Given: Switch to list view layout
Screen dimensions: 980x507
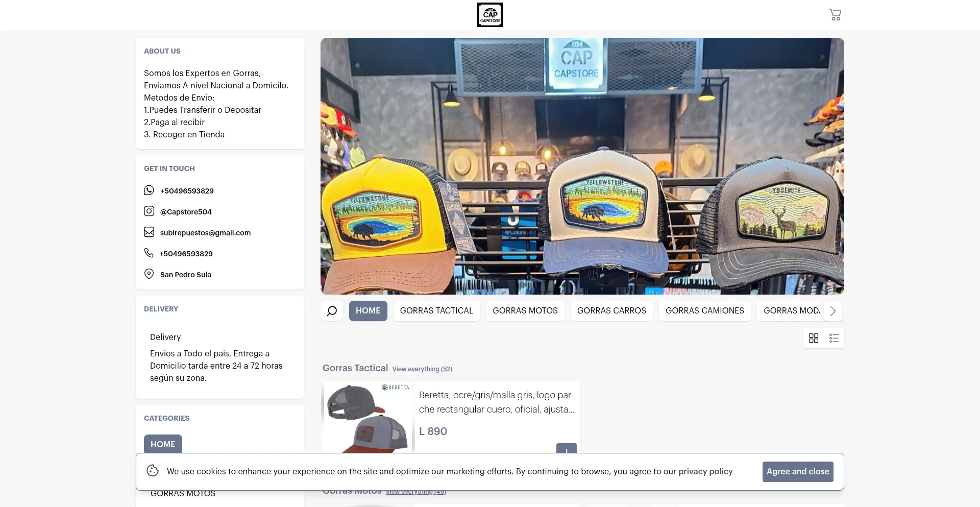Looking at the screenshot, I should [x=834, y=338].
